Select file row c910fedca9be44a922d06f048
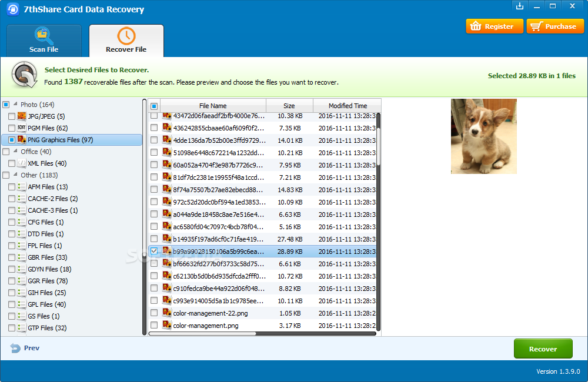 pos(262,289)
